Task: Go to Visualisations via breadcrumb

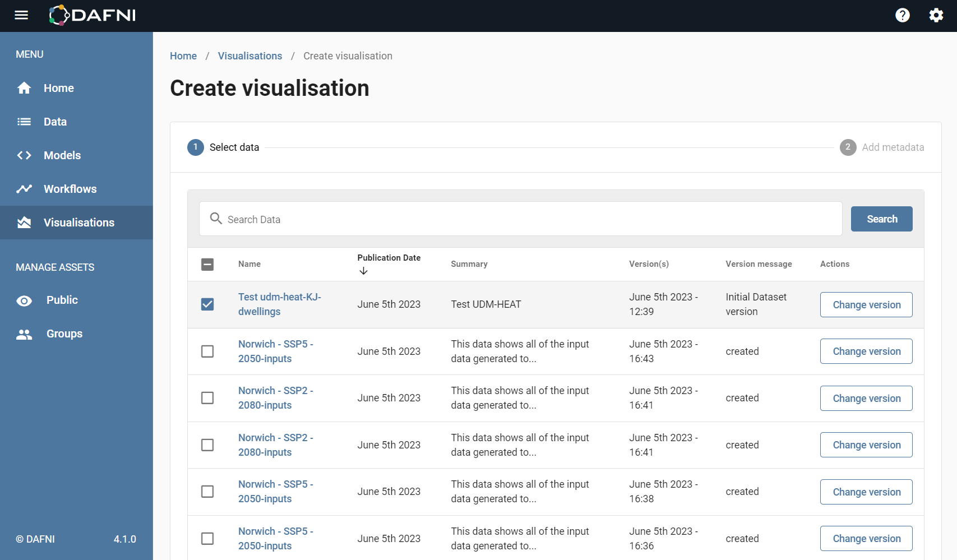Action: (x=250, y=55)
